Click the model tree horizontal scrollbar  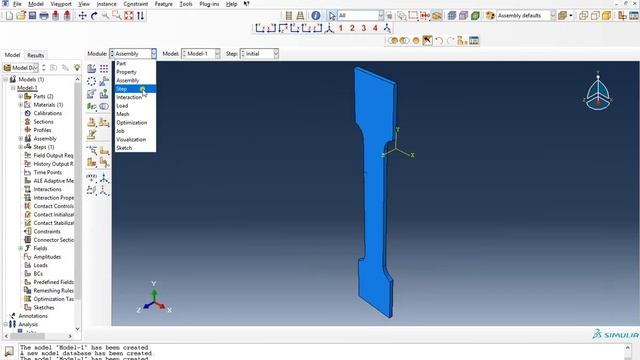point(39,336)
